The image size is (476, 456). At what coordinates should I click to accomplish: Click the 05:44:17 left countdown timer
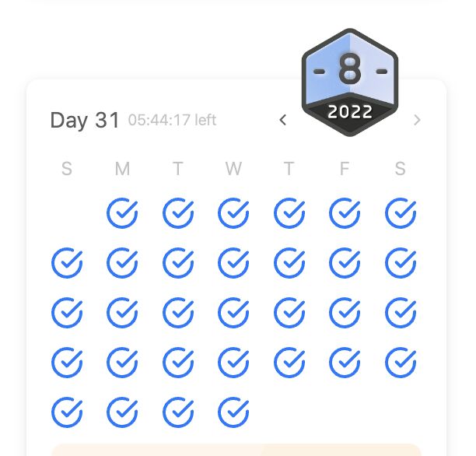[172, 120]
